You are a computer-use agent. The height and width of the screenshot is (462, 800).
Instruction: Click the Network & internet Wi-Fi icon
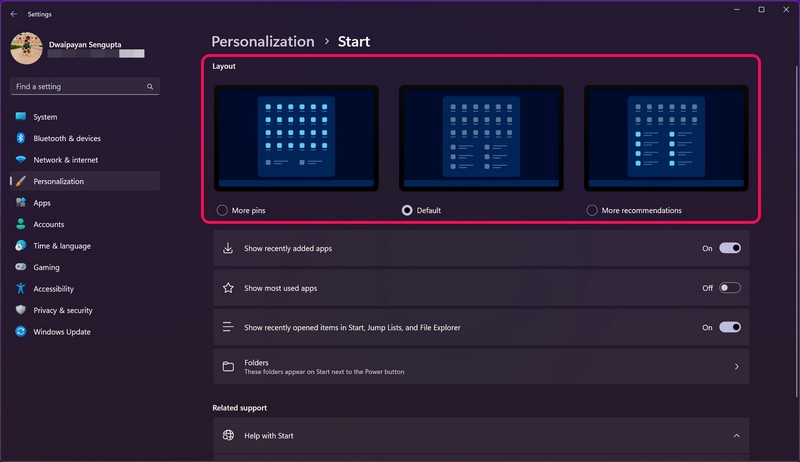[x=20, y=160]
